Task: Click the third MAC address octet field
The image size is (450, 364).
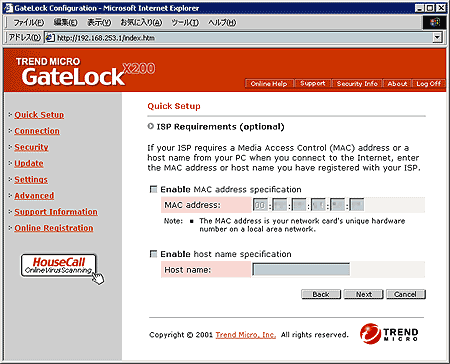Action: 299,205
